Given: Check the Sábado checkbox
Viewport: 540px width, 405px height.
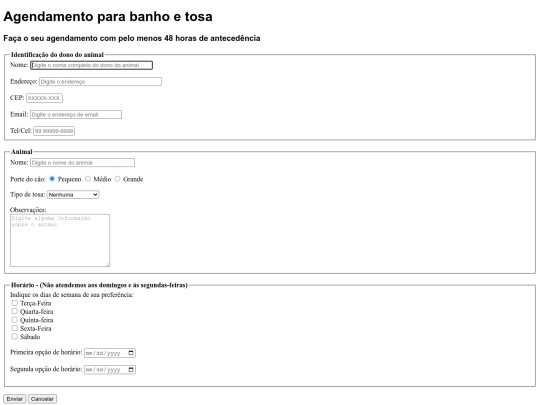Looking at the screenshot, I should tap(14, 336).
